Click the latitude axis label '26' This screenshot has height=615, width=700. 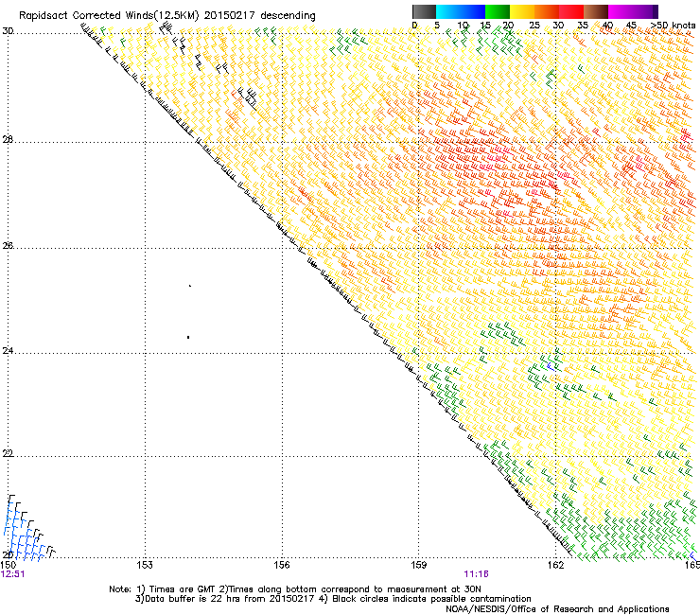[8, 246]
